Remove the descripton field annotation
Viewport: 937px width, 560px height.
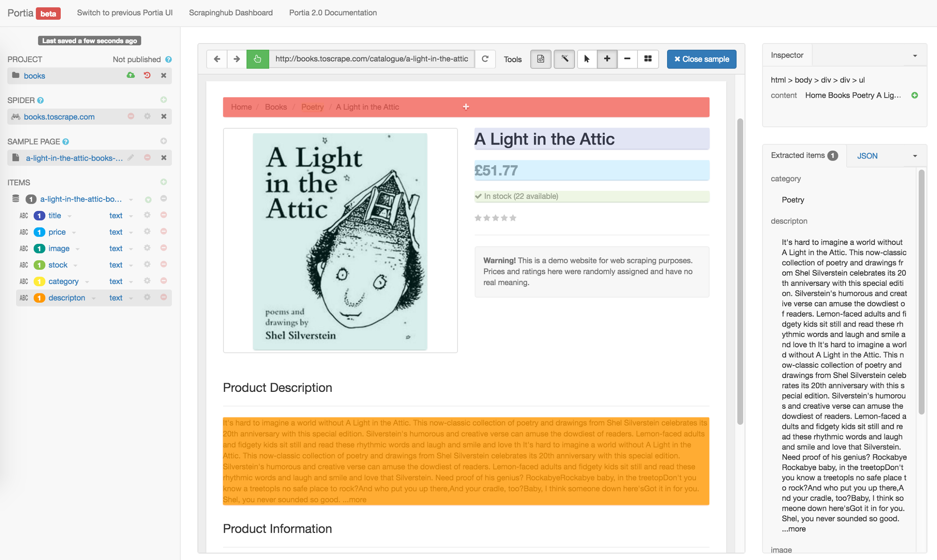163,297
